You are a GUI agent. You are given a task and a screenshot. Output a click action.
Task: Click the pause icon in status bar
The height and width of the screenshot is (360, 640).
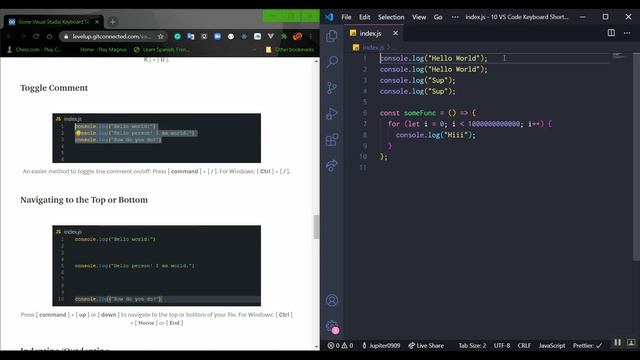click(617, 342)
